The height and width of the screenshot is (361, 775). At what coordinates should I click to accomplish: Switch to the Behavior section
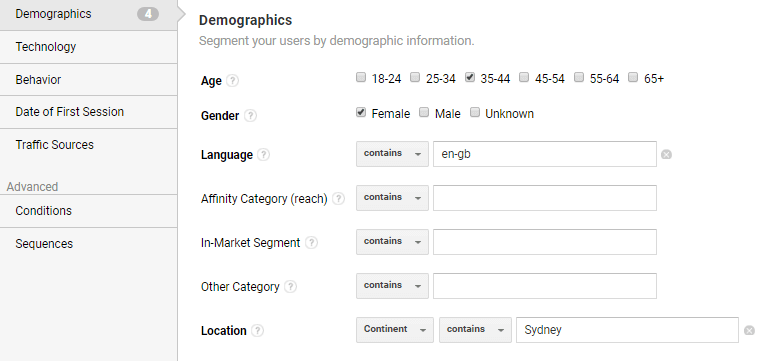pyautogui.click(x=88, y=80)
